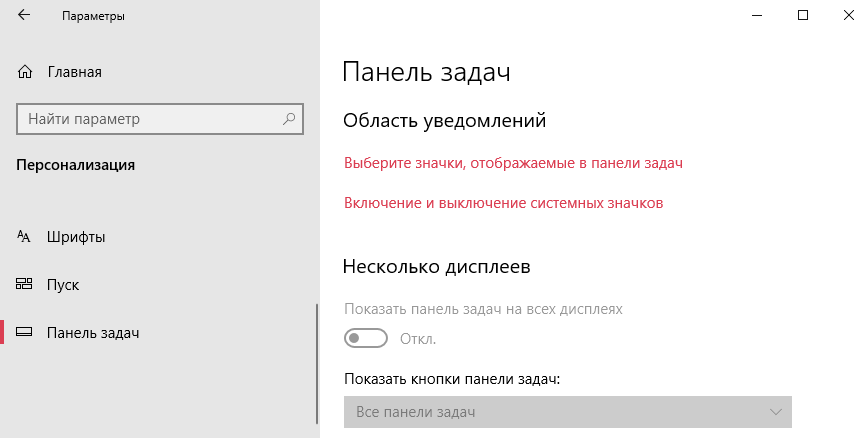
Task: Click the chevron arrow of the taskbar buttons combo box
Action: (x=775, y=412)
